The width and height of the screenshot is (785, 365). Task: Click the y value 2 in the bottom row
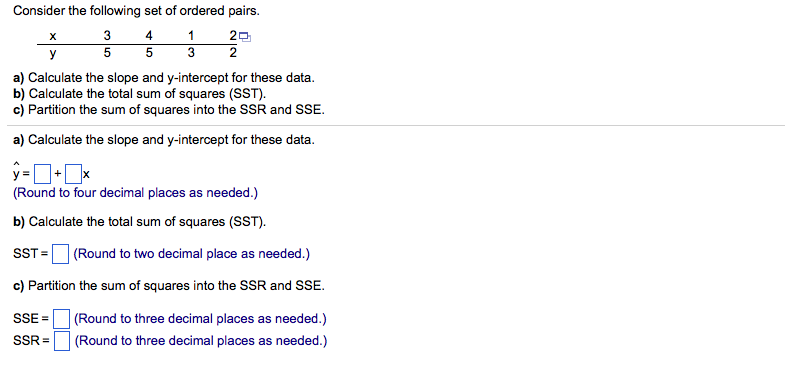click(x=233, y=53)
